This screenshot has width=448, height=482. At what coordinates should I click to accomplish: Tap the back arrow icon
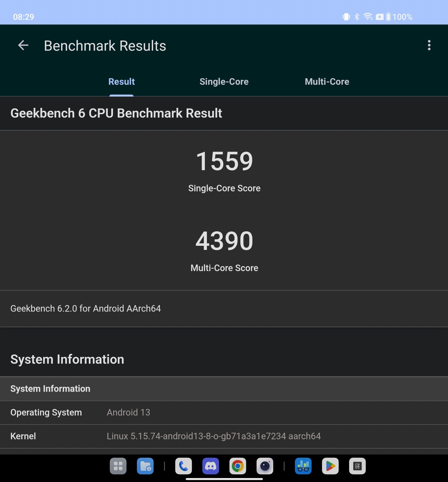23,45
